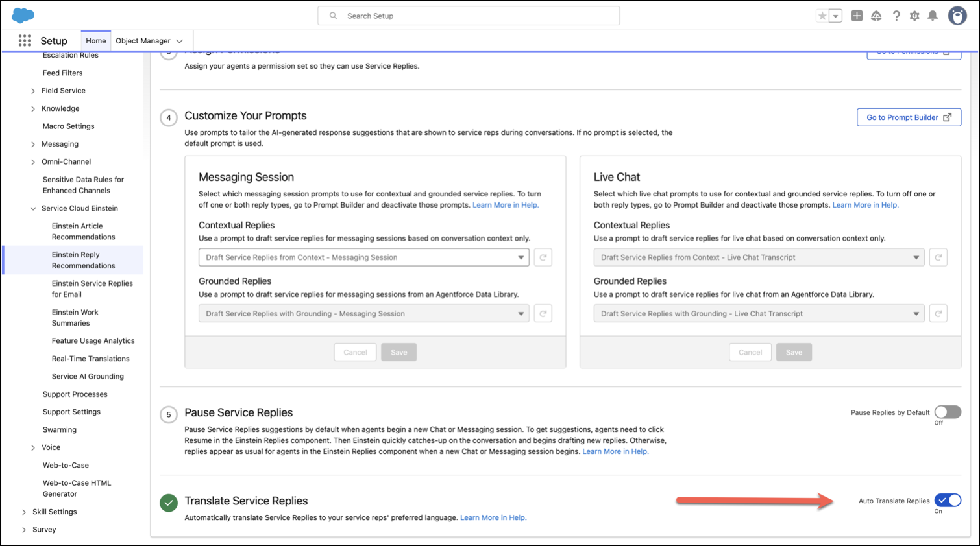Open Feature Usage Analytics in sidebar

click(93, 341)
